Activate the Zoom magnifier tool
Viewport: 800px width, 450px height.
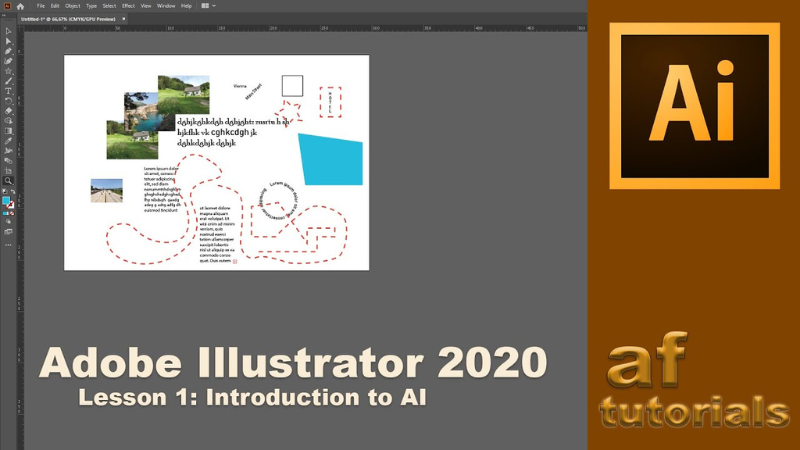[x=8, y=181]
